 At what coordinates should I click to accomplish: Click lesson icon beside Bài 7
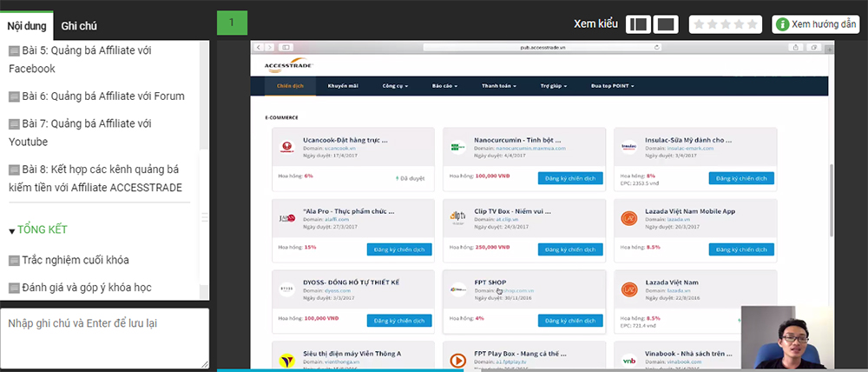pyautogui.click(x=15, y=123)
